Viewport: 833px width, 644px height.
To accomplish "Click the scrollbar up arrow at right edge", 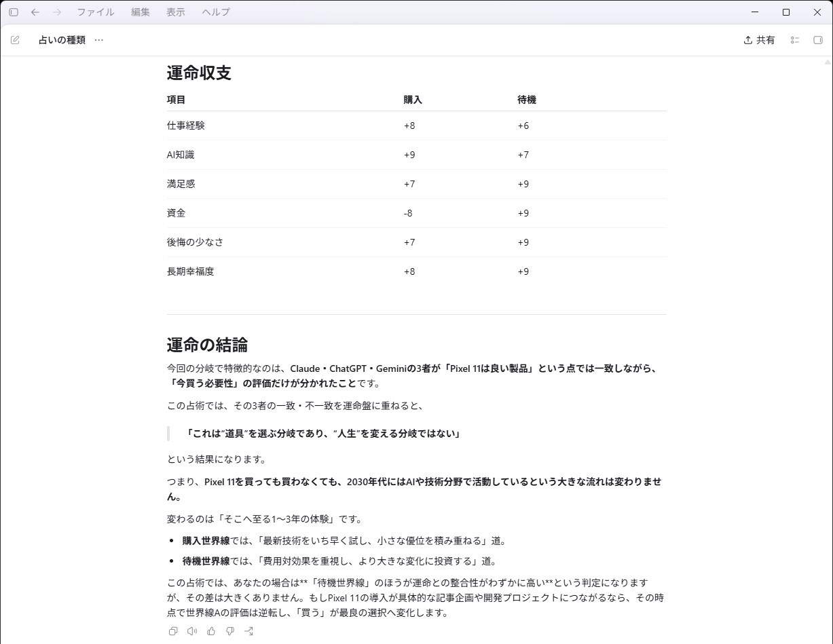I will coord(828,62).
